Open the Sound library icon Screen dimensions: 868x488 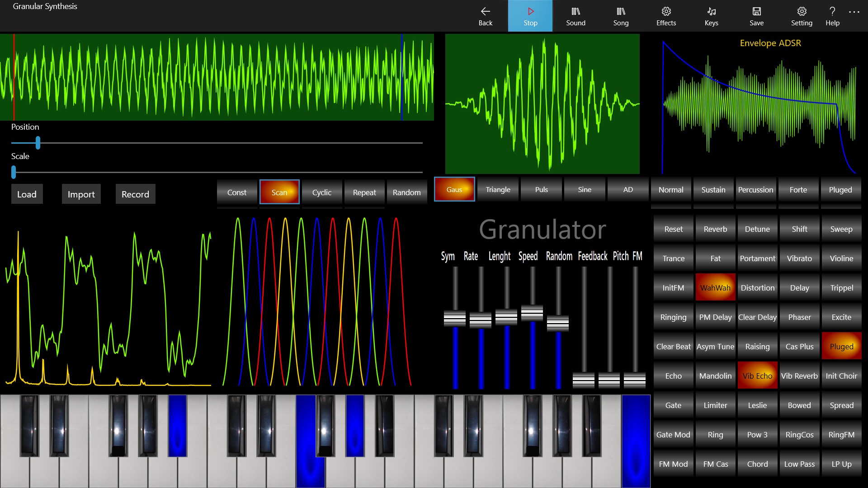pyautogui.click(x=576, y=12)
